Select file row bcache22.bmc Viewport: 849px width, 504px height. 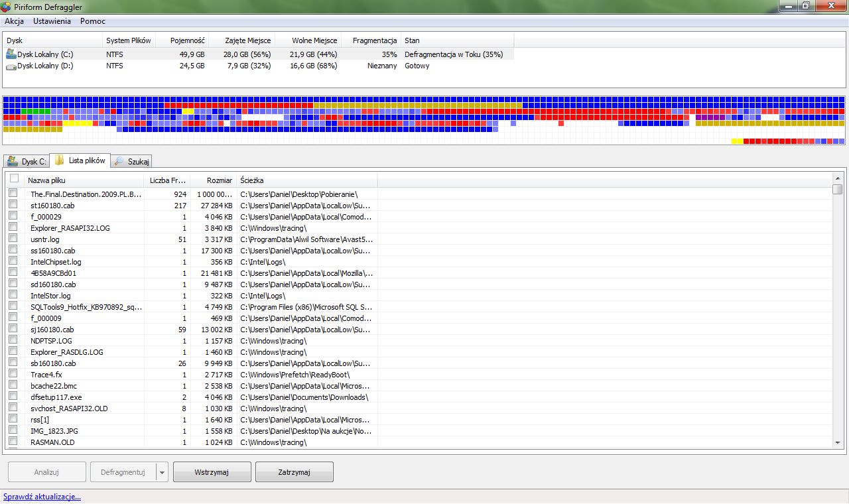pos(192,386)
